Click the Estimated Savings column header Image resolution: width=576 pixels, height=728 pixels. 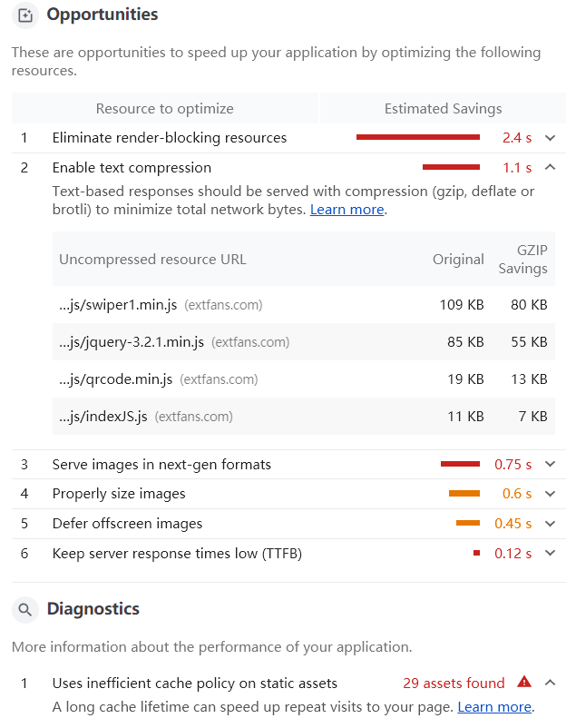click(443, 109)
